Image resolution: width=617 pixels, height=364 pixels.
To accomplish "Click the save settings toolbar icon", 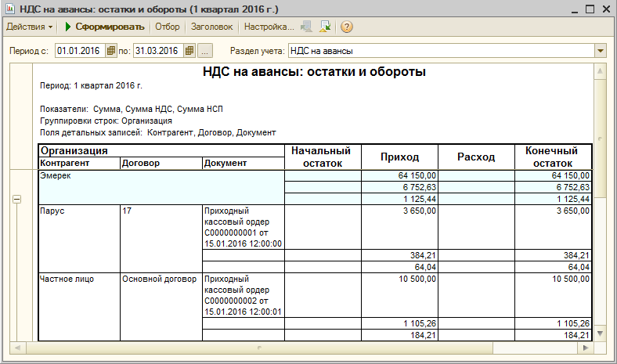I will click(x=326, y=27).
